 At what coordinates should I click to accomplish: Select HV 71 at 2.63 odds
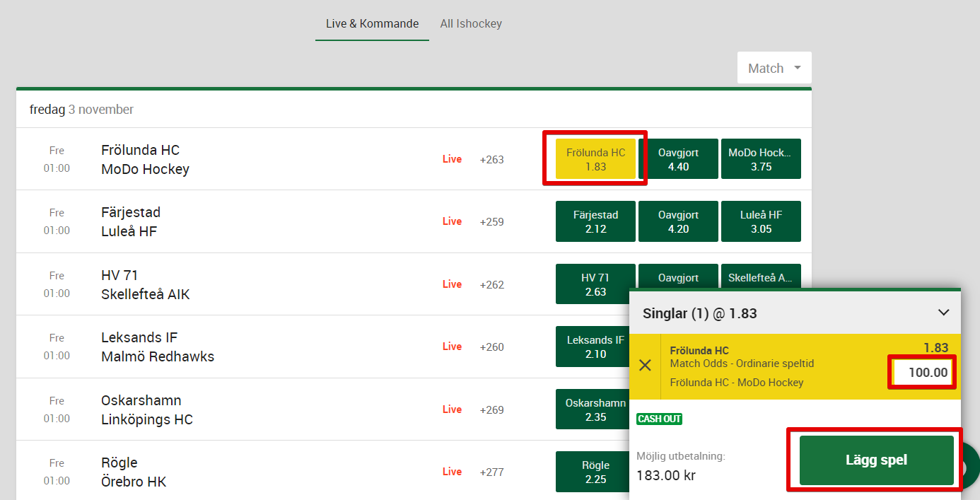click(x=595, y=284)
